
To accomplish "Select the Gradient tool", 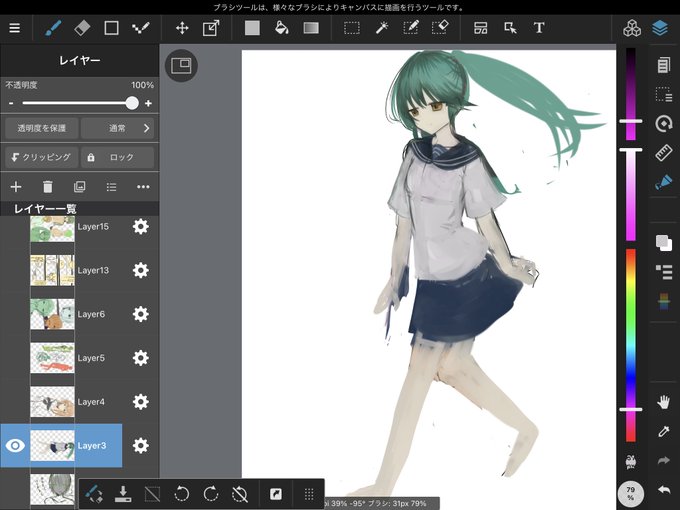I will (x=311, y=29).
